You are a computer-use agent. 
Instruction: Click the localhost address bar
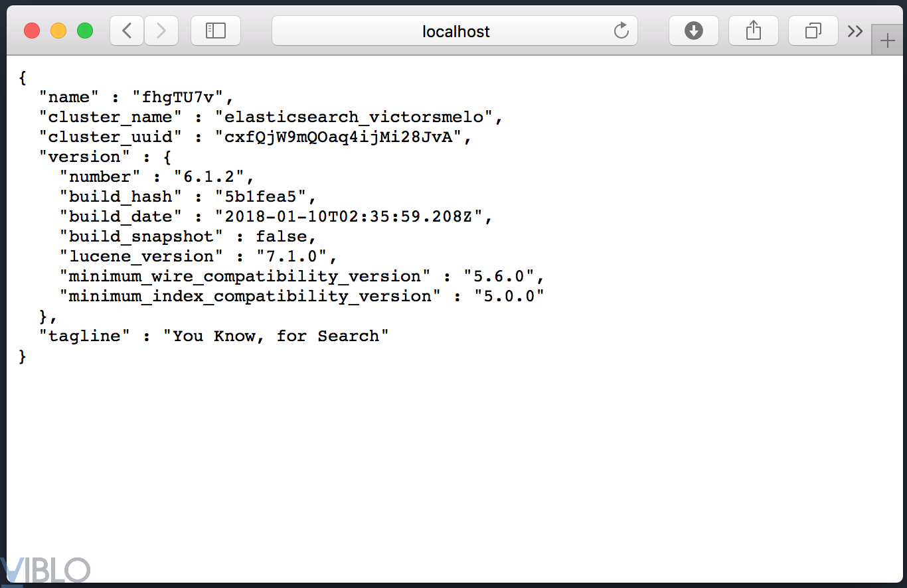tap(455, 31)
